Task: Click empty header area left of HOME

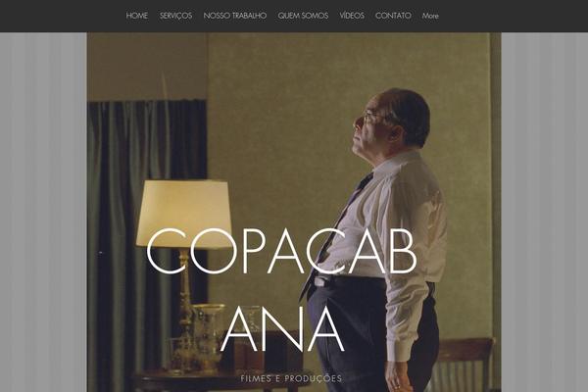Action: (62, 16)
